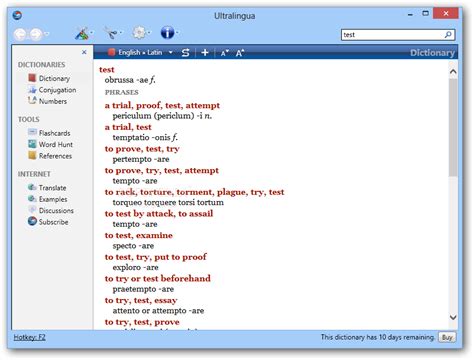Click the Buy button
474x360 pixels.
(x=447, y=337)
